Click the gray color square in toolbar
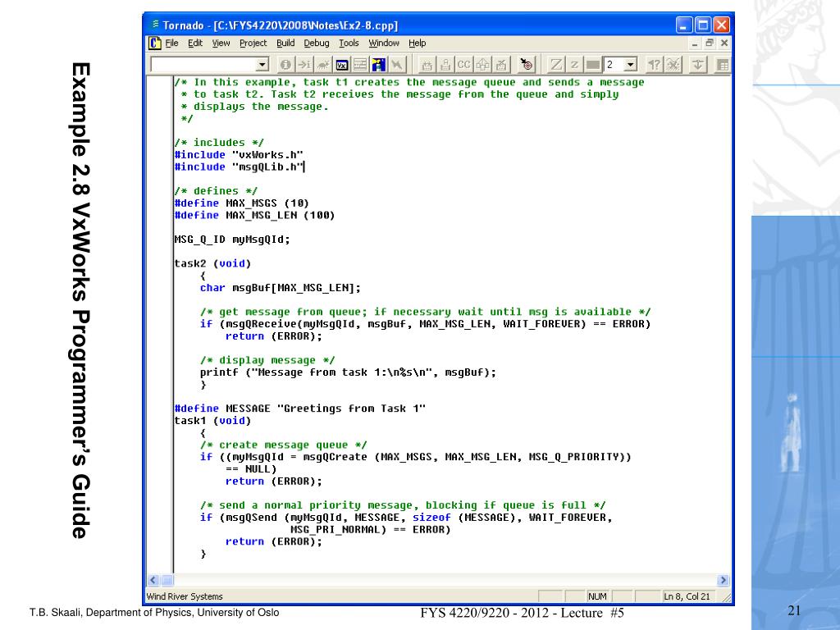 pos(593,65)
